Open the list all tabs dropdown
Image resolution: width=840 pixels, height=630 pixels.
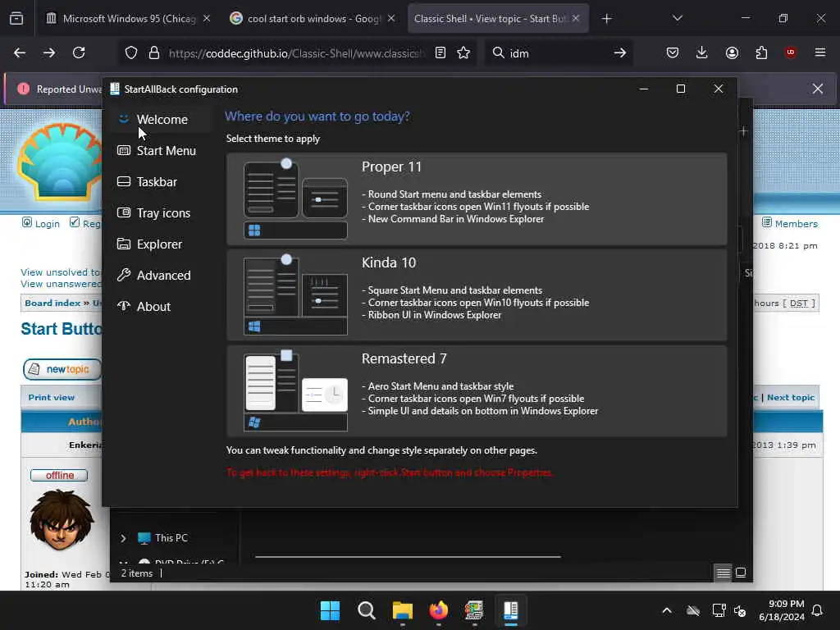[x=678, y=18]
